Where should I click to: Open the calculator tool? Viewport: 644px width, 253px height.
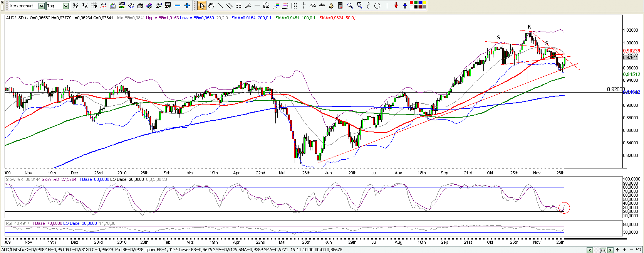click(x=340, y=5)
